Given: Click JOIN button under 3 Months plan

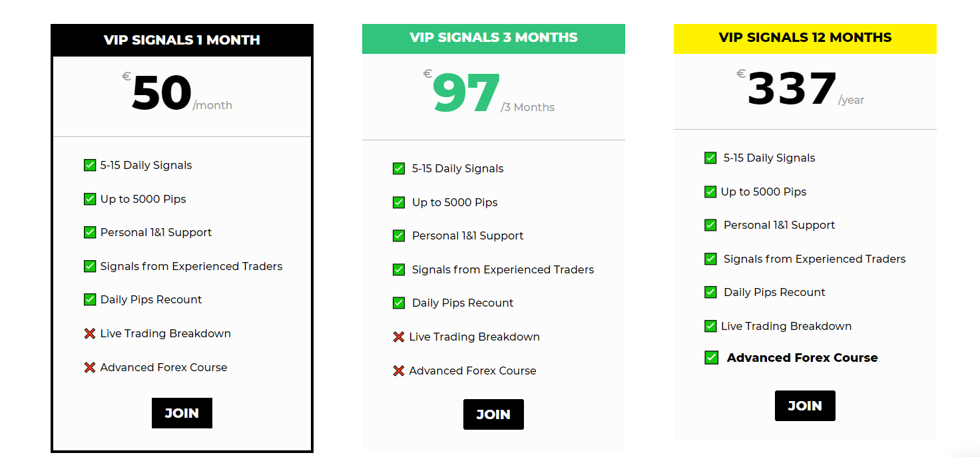Looking at the screenshot, I should (493, 414).
